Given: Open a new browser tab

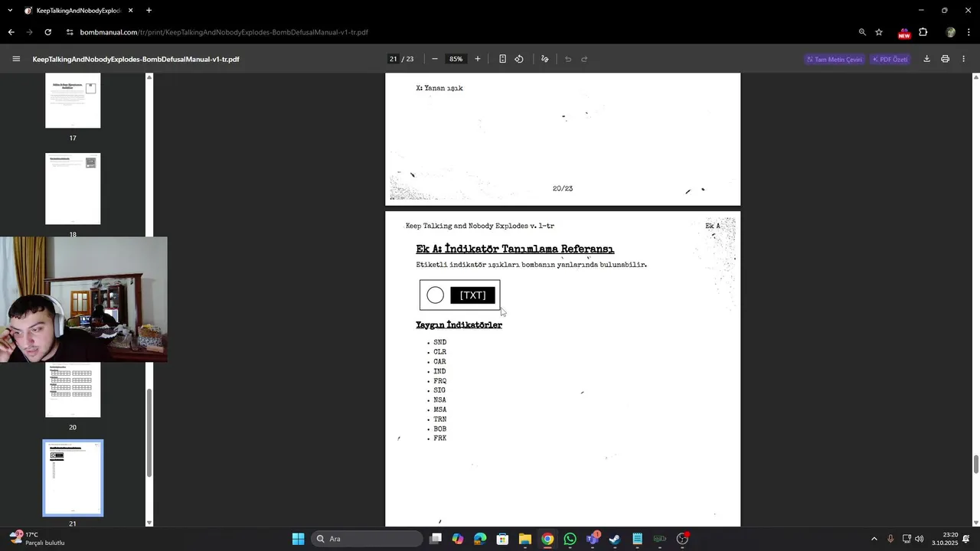Looking at the screenshot, I should [x=149, y=11].
